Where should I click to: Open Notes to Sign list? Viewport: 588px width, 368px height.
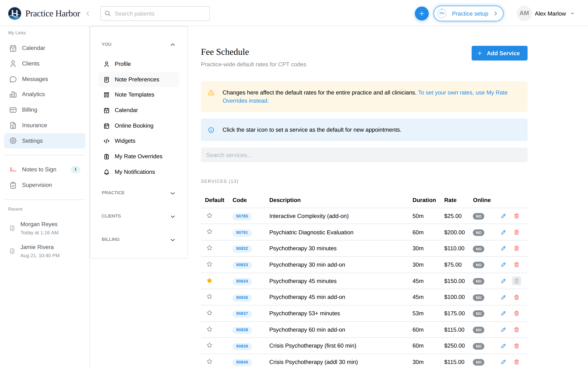(x=45, y=169)
